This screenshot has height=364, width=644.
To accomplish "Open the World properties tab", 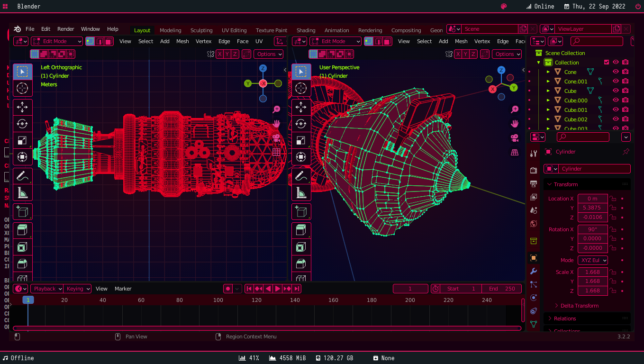I will [534, 224].
